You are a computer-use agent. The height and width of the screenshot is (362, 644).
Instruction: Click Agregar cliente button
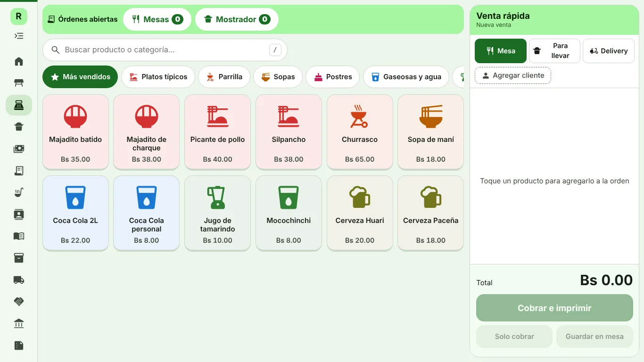tap(513, 75)
